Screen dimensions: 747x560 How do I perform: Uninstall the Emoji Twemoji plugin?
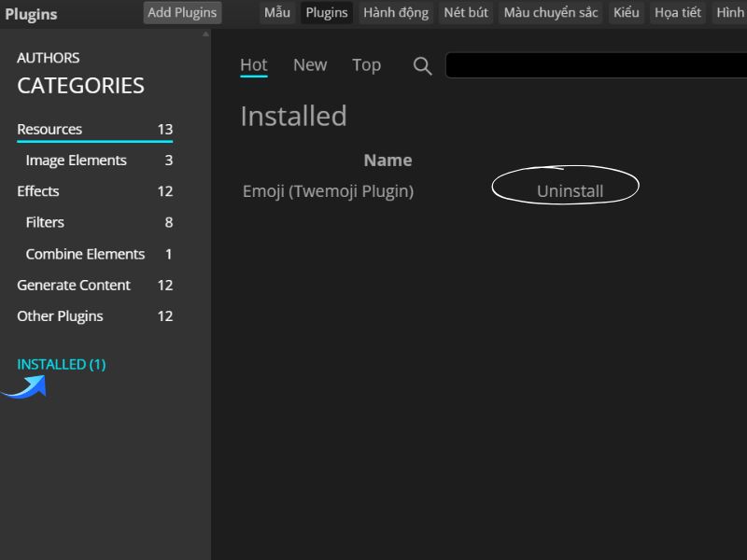[x=570, y=191]
